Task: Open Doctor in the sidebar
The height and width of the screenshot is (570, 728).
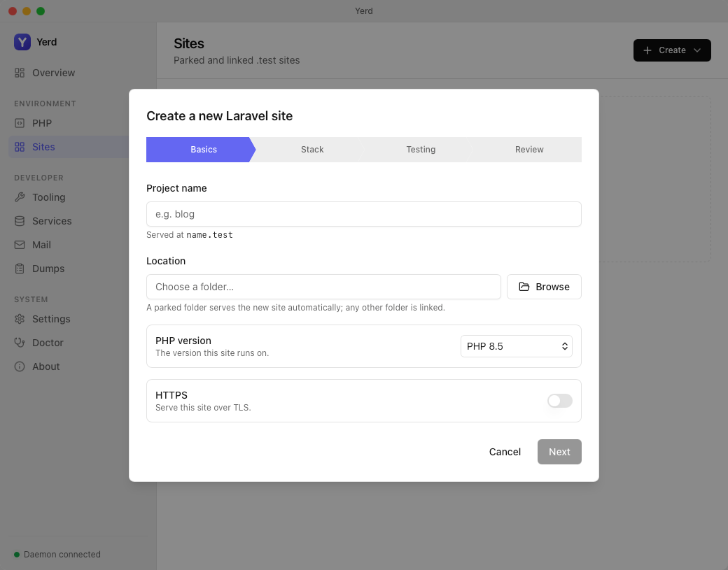Action: [69, 343]
